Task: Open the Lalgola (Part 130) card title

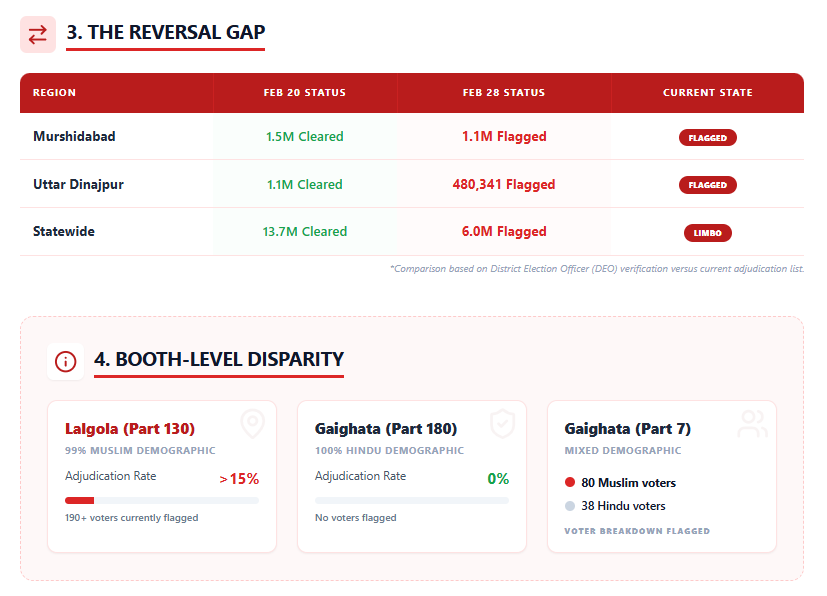Action: (129, 429)
